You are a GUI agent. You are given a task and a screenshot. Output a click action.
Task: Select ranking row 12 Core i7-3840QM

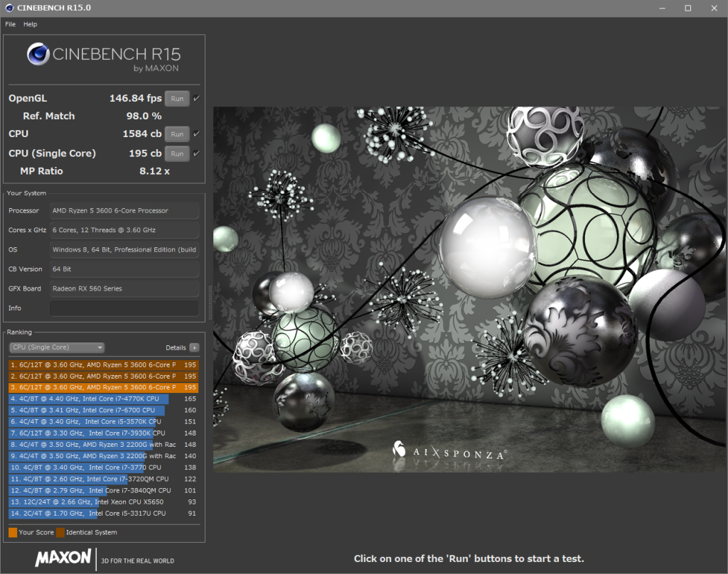[x=104, y=490]
